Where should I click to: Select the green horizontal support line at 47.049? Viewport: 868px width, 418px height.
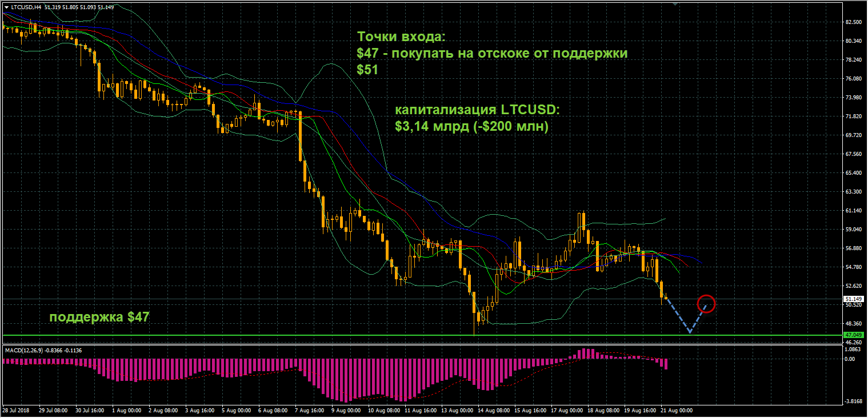tap(422, 335)
